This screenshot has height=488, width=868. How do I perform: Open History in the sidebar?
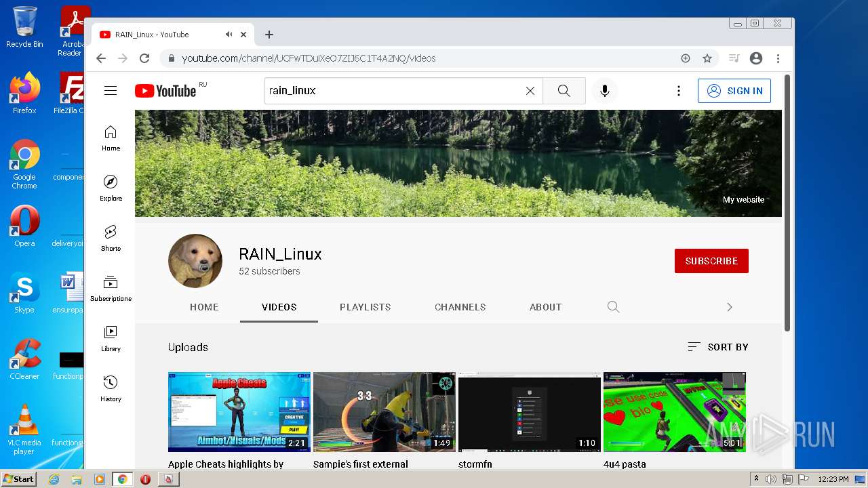[111, 388]
